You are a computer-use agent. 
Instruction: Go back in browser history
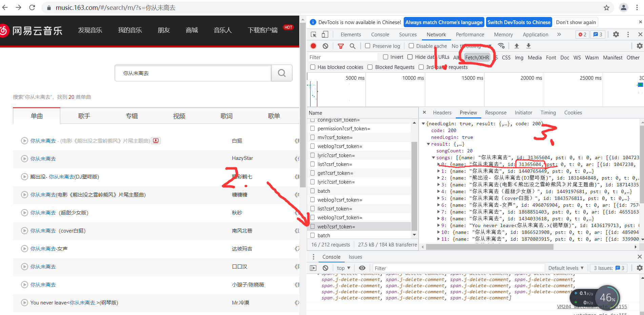click(x=5, y=7)
